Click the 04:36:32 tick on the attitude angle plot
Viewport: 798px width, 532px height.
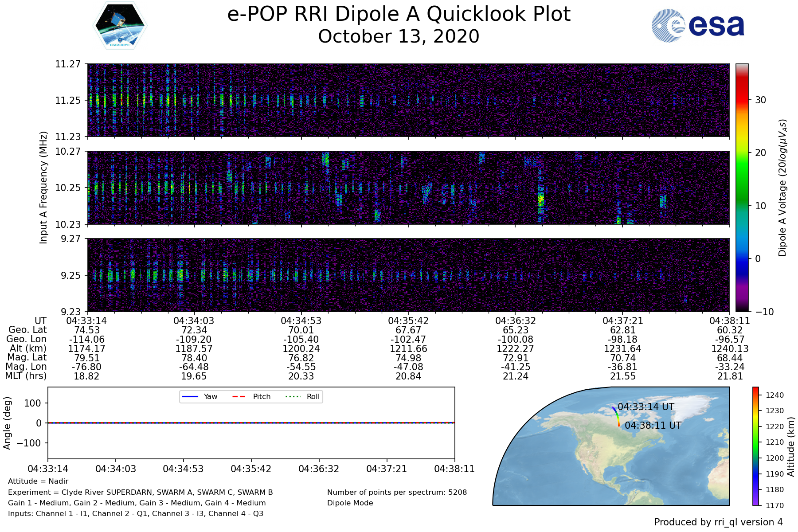click(x=319, y=469)
